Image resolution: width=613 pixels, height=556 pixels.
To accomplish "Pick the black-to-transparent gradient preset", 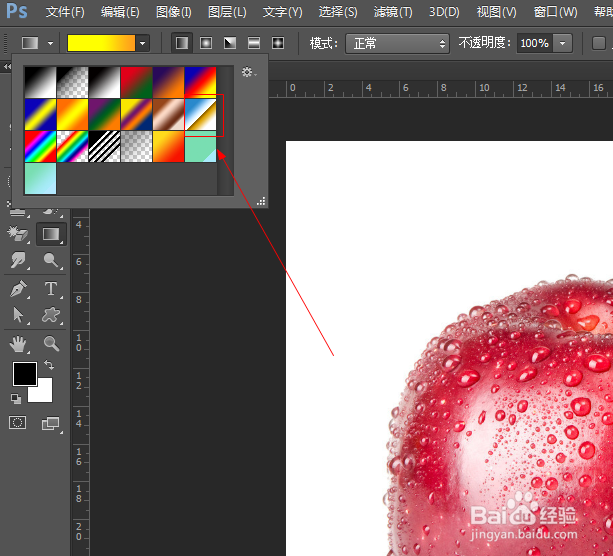I will (x=73, y=82).
